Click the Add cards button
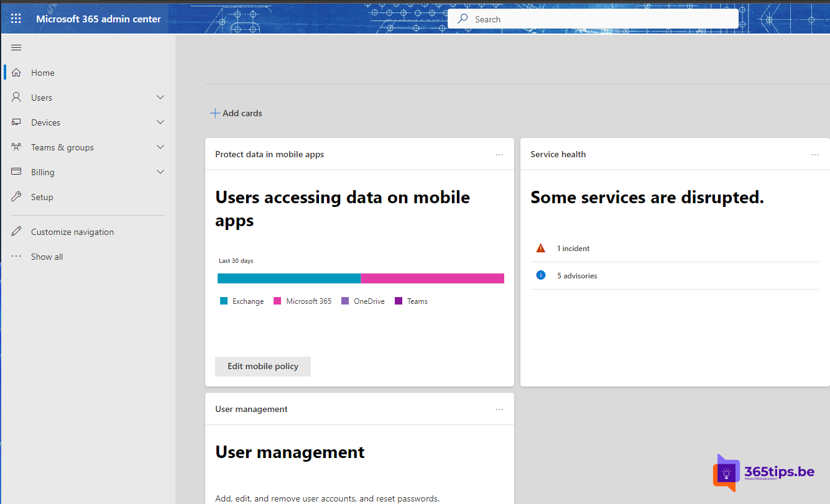Viewport: 830px width, 504px height. click(x=236, y=113)
